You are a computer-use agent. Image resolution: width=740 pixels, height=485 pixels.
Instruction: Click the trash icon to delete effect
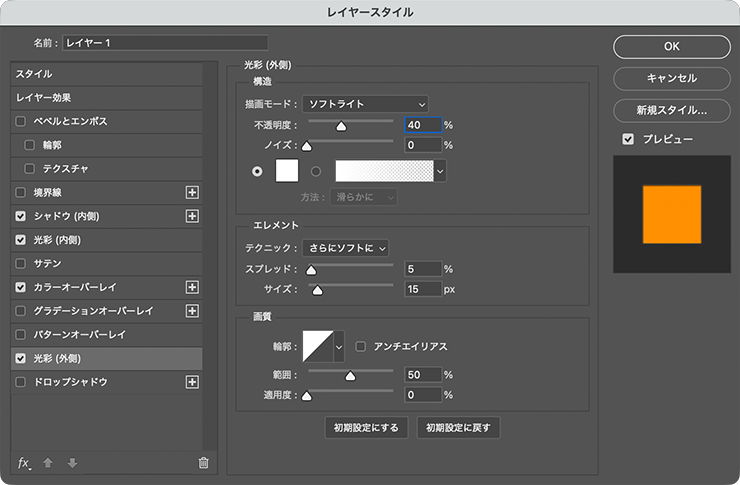click(x=203, y=462)
